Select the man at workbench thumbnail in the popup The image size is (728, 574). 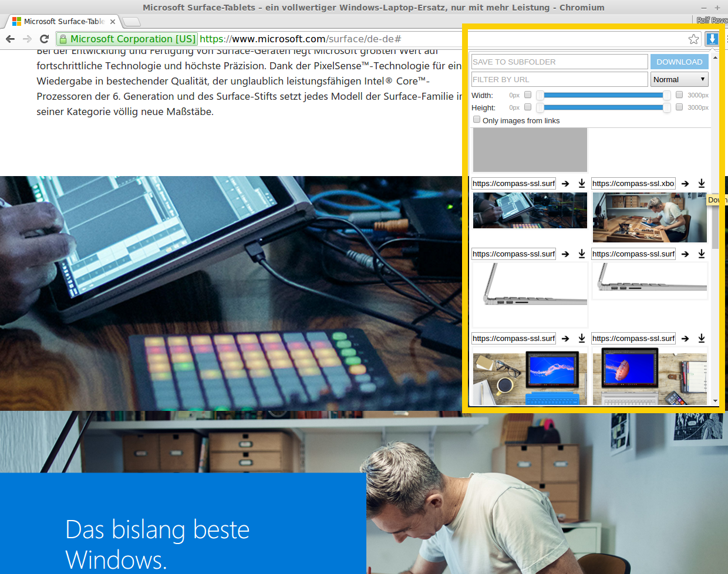[650, 217]
